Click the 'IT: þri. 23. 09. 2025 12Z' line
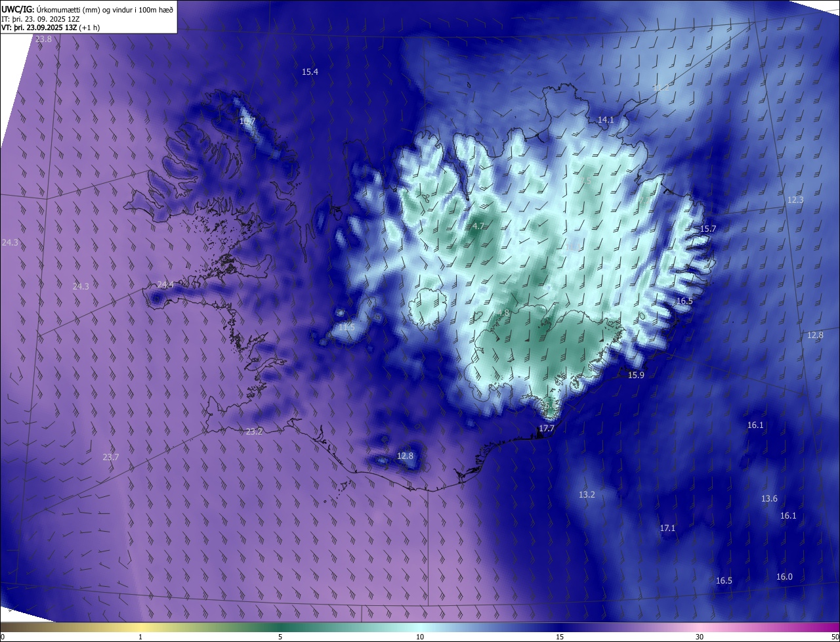The image size is (840, 642). [41, 18]
